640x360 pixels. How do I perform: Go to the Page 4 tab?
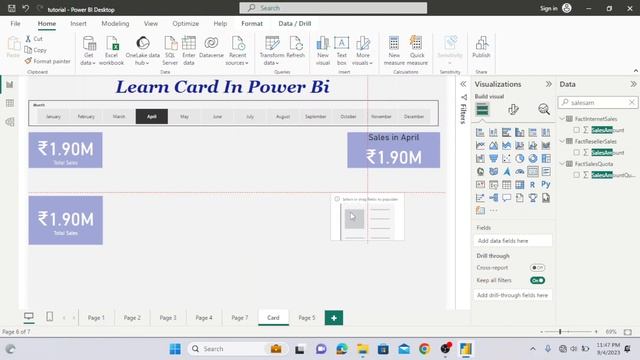point(204,318)
